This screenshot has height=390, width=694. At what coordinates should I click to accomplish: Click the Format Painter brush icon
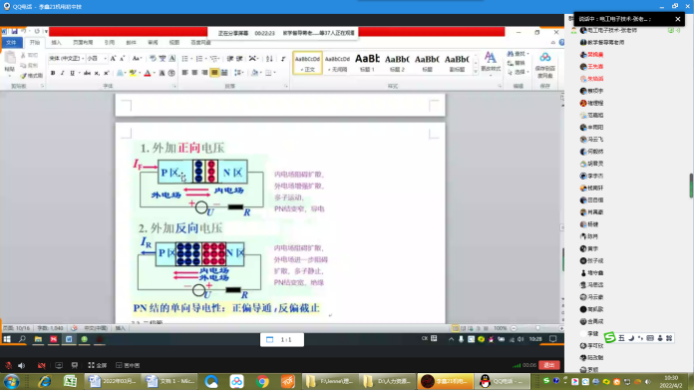[32, 76]
